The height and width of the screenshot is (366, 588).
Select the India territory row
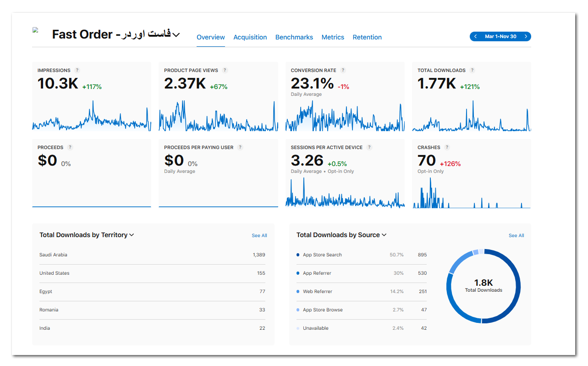(152, 328)
